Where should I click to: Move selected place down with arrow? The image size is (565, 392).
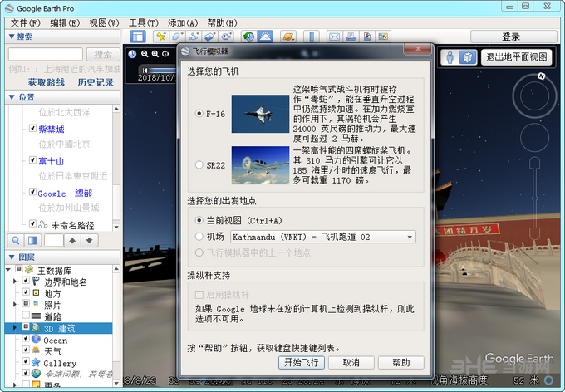[x=90, y=240]
